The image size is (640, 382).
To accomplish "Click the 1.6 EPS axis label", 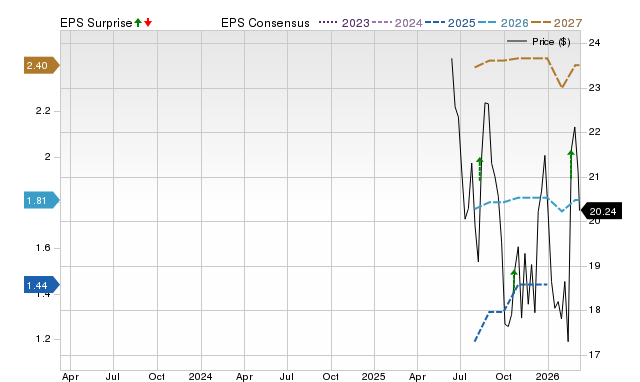I will 43,248.
